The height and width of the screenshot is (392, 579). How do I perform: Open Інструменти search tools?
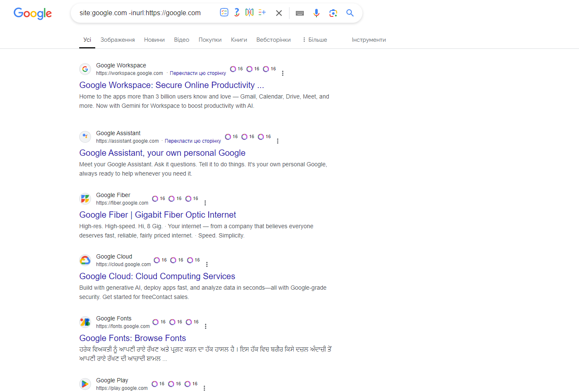369,40
